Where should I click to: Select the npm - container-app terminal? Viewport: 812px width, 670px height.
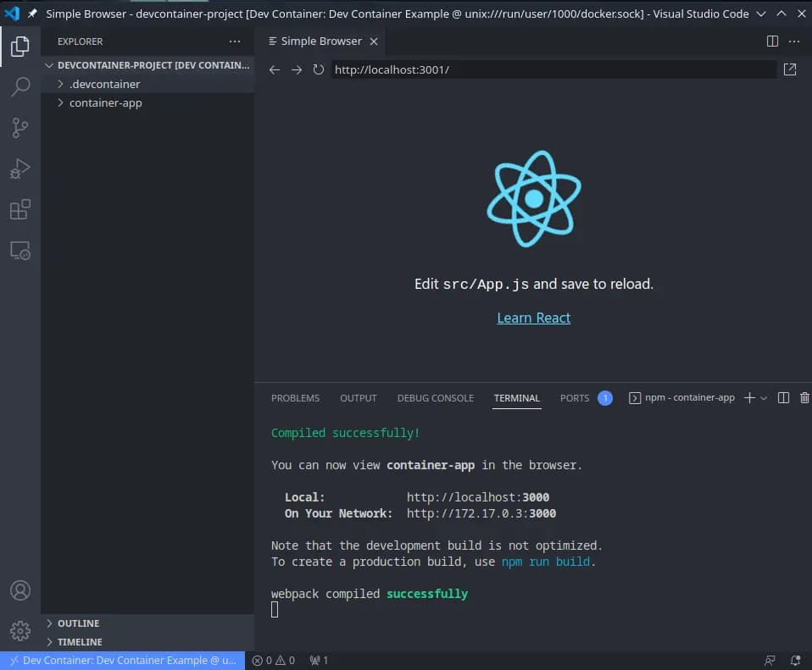coord(681,397)
